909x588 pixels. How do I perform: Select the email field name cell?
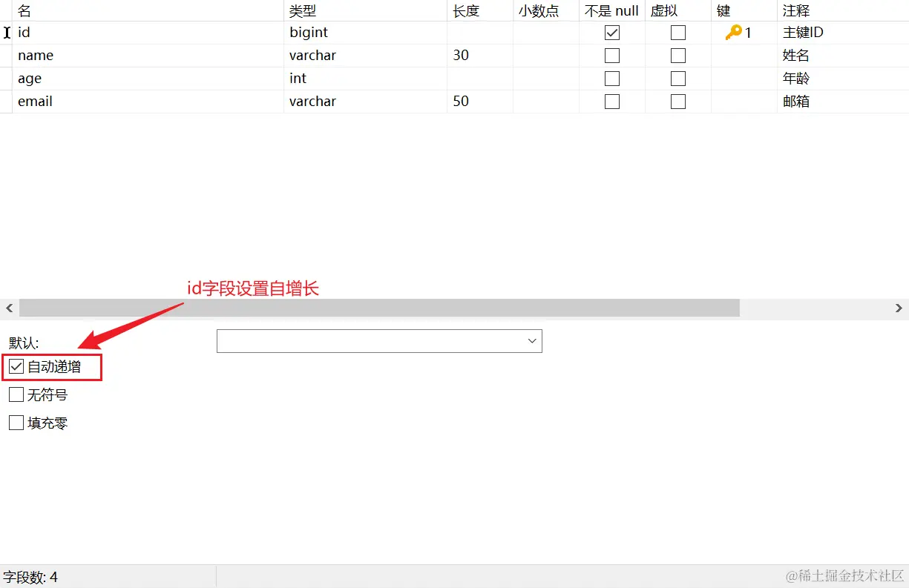(x=148, y=102)
